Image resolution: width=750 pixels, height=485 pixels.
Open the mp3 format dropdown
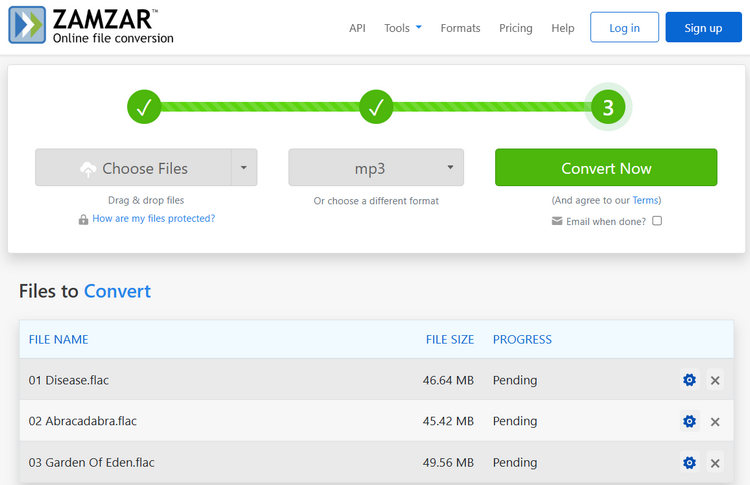[376, 167]
